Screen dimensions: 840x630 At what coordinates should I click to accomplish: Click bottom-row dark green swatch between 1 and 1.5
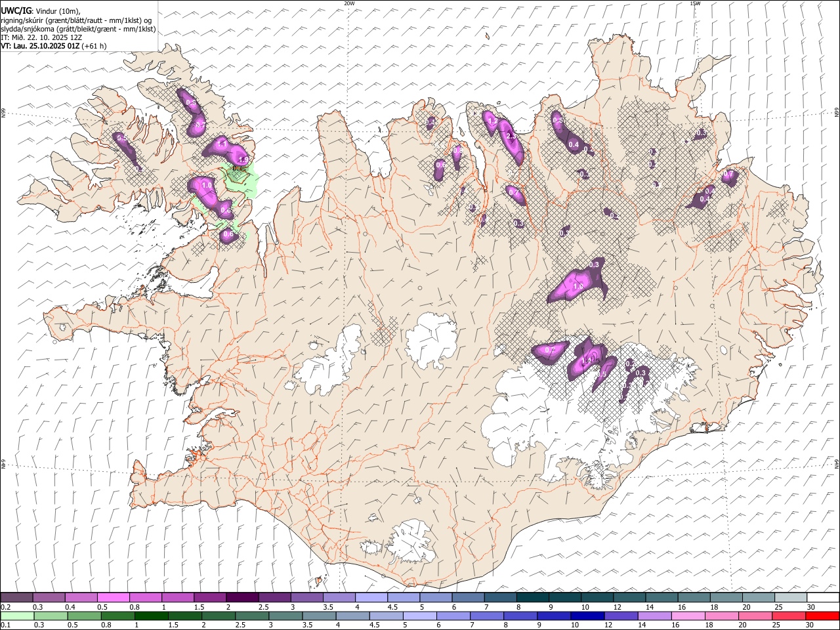152,616
